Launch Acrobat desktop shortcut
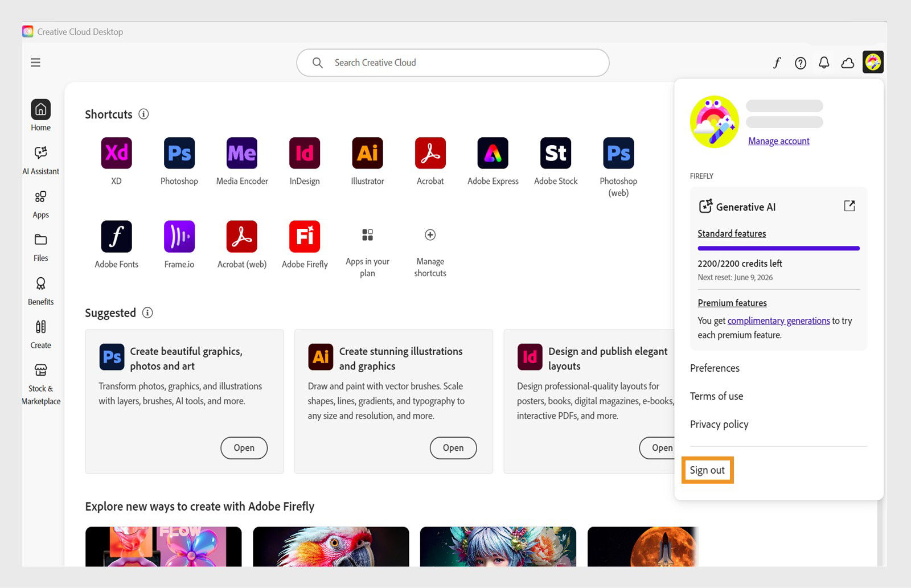The width and height of the screenshot is (911, 588). pos(430,153)
